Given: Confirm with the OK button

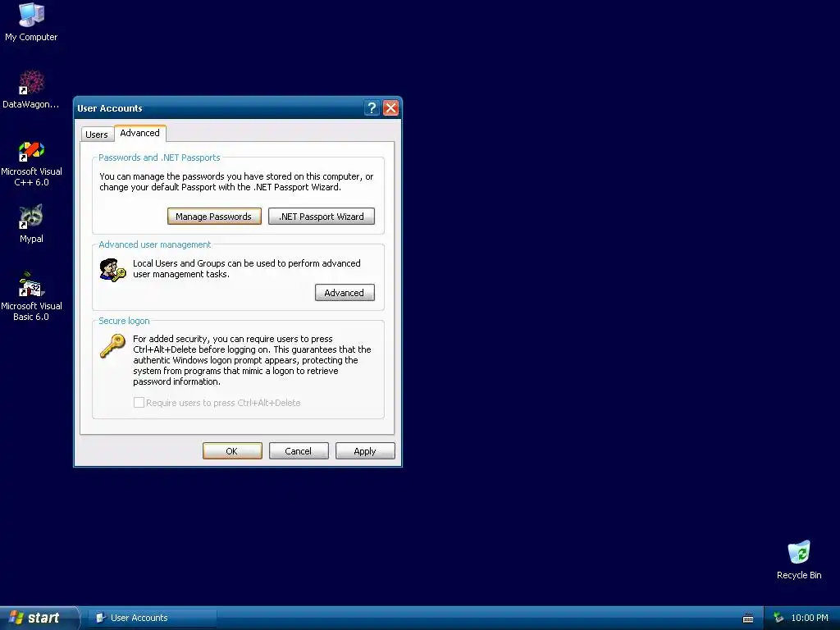Looking at the screenshot, I should tap(232, 451).
